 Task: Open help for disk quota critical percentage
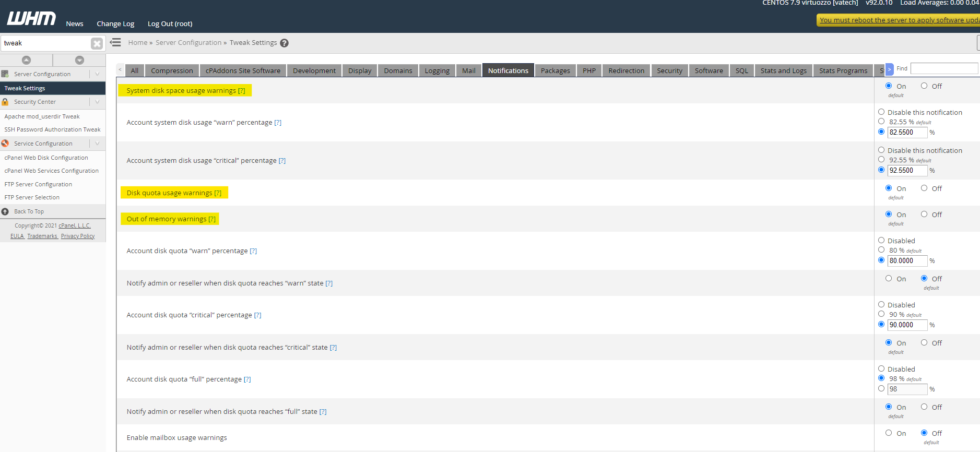click(257, 315)
